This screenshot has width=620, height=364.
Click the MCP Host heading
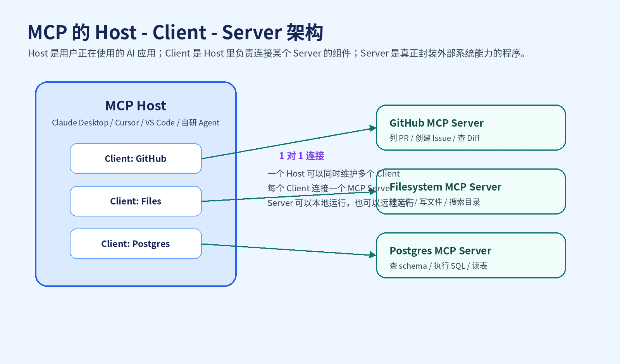pos(136,106)
